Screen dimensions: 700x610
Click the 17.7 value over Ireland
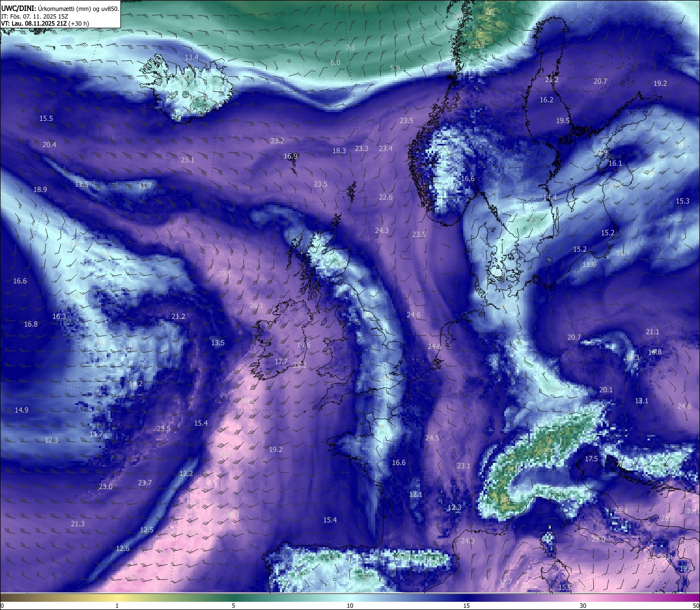[x=281, y=361]
